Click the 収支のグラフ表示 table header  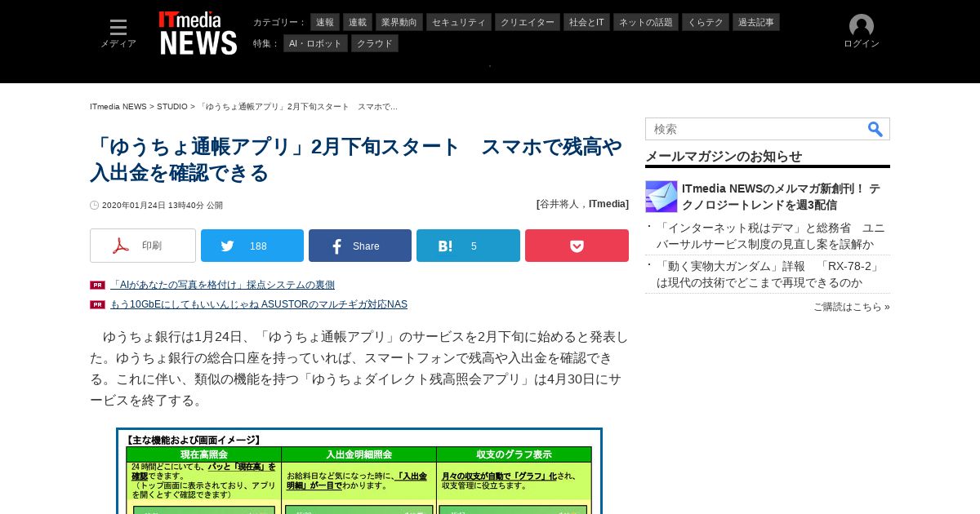(x=514, y=454)
